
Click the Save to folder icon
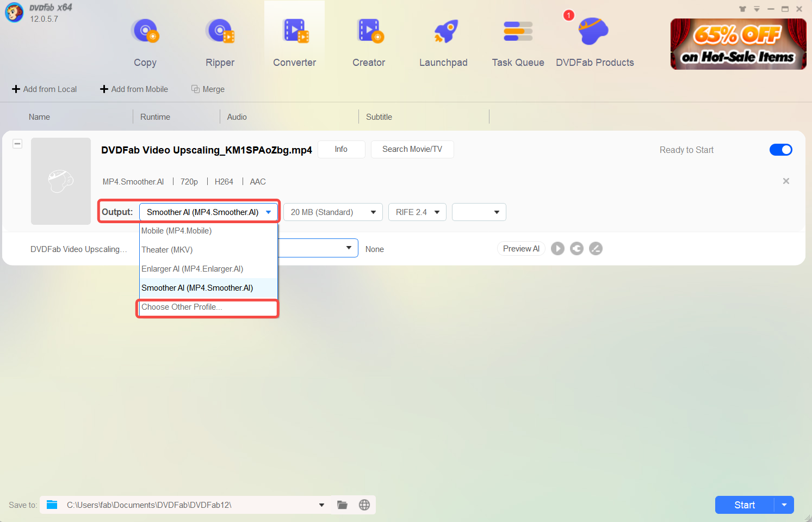(52, 505)
